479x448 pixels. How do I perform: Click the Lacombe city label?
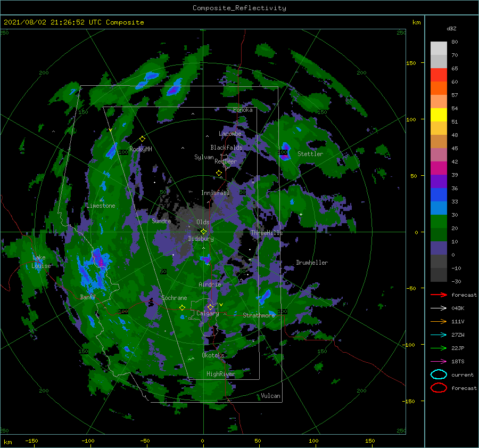point(230,134)
